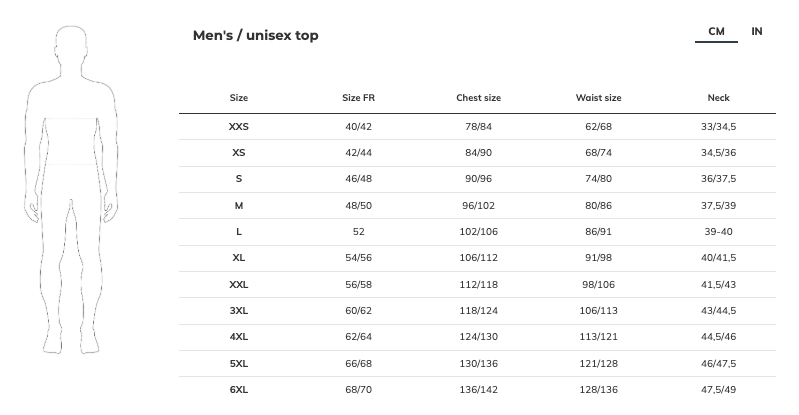799x415 pixels.
Task: Click the Waist size column header
Action: pos(598,98)
